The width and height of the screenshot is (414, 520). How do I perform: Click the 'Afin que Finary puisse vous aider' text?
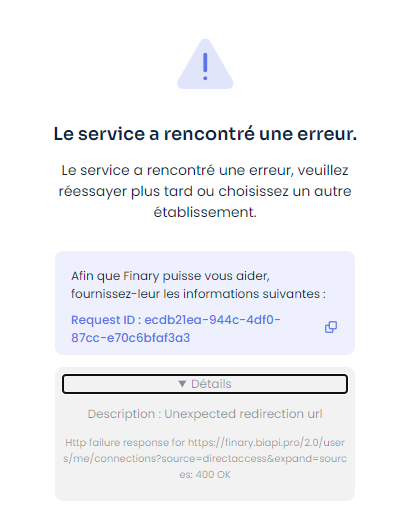(x=170, y=276)
